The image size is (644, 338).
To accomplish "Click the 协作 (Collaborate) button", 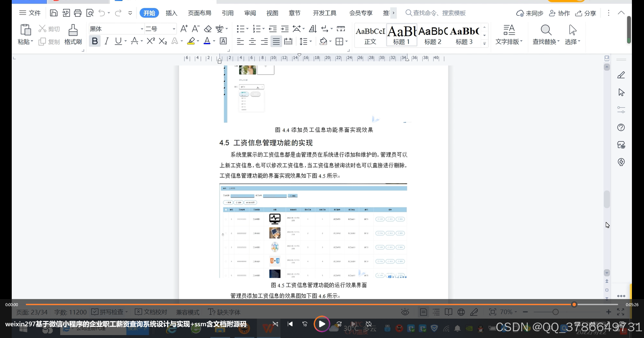I will click(x=559, y=13).
